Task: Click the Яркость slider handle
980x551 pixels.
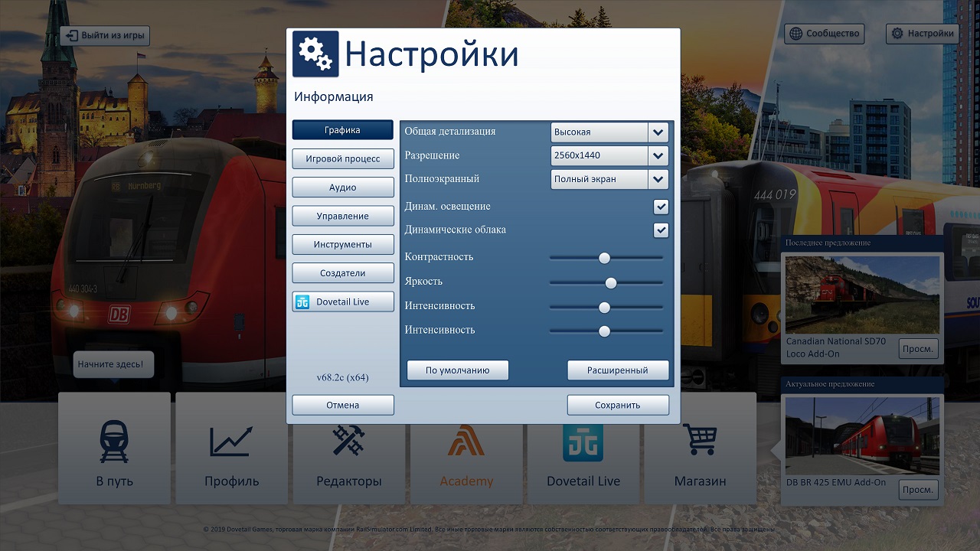Action: click(x=610, y=282)
